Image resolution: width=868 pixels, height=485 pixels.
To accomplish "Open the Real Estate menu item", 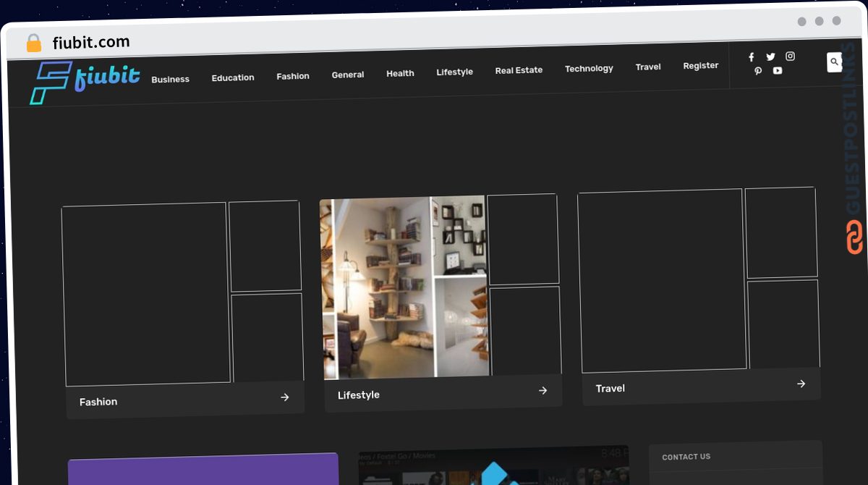I will 519,70.
